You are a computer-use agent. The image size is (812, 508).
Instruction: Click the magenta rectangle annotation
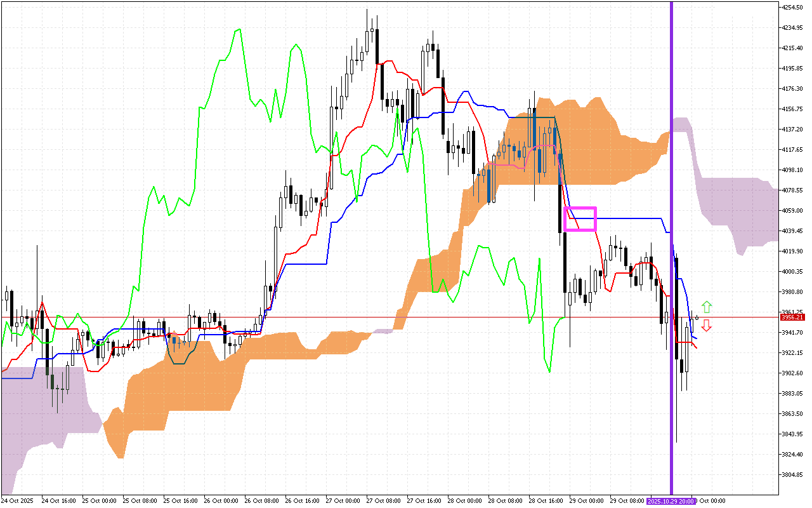(579, 218)
